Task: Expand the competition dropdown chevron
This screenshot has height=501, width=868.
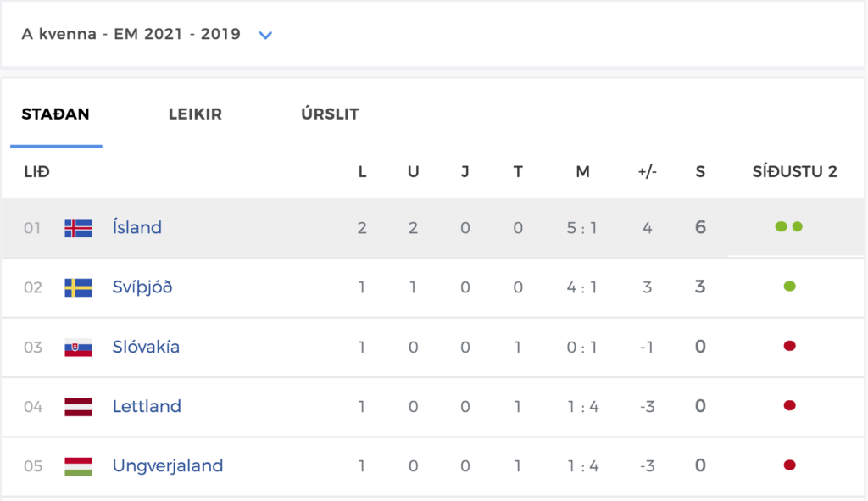Action: coord(265,36)
